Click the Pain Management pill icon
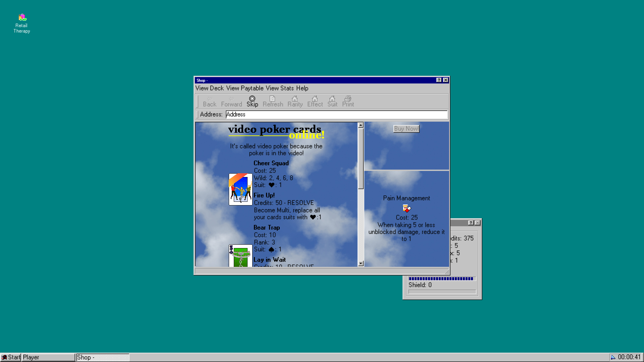644x362 pixels. 407,208
